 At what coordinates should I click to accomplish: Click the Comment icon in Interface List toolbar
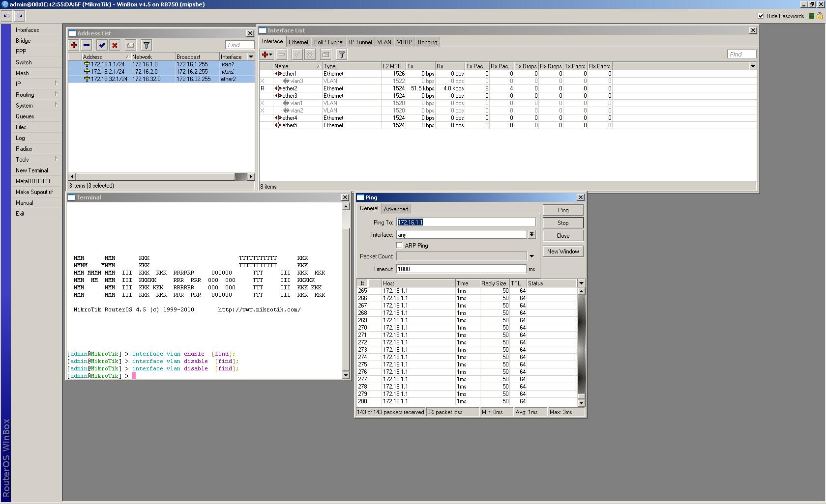[325, 55]
